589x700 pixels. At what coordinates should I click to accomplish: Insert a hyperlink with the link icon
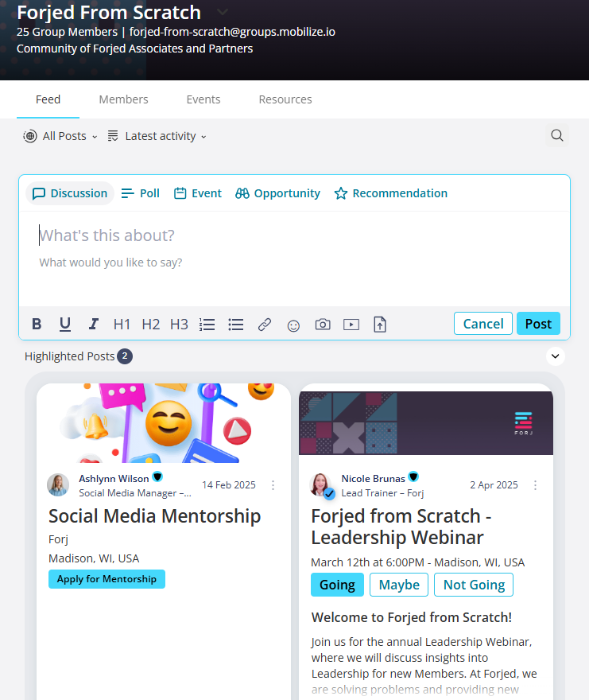pos(265,325)
